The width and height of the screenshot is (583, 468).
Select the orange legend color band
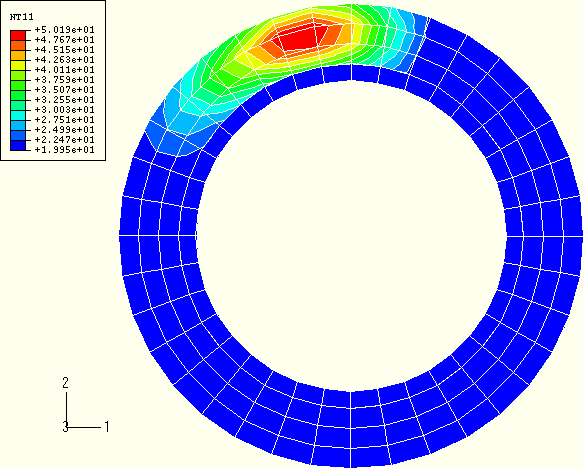pos(18,45)
